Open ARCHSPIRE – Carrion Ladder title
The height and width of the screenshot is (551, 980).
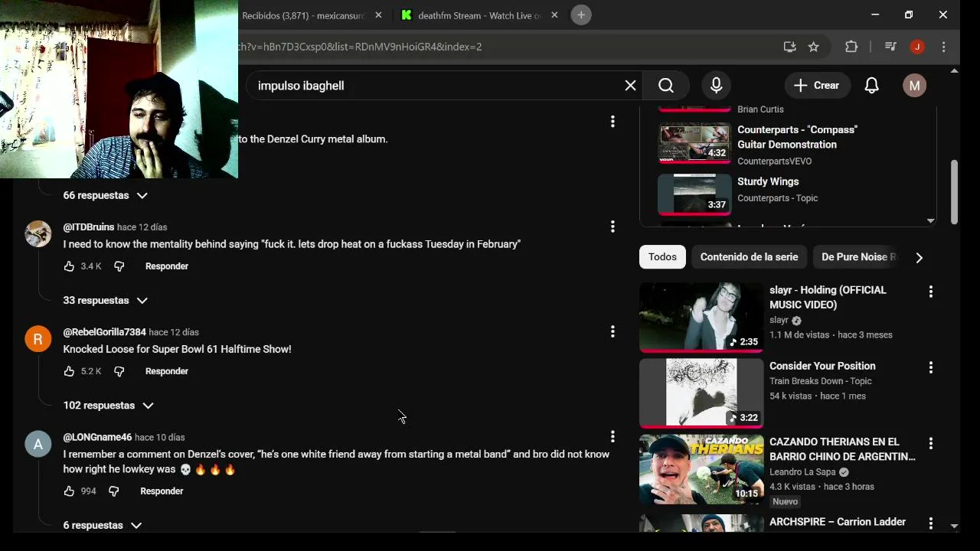click(x=838, y=522)
